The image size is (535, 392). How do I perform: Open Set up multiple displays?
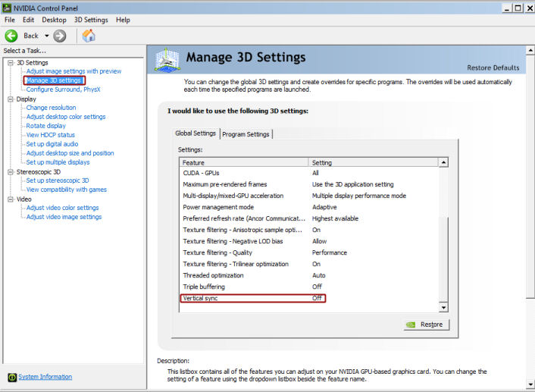[58, 162]
